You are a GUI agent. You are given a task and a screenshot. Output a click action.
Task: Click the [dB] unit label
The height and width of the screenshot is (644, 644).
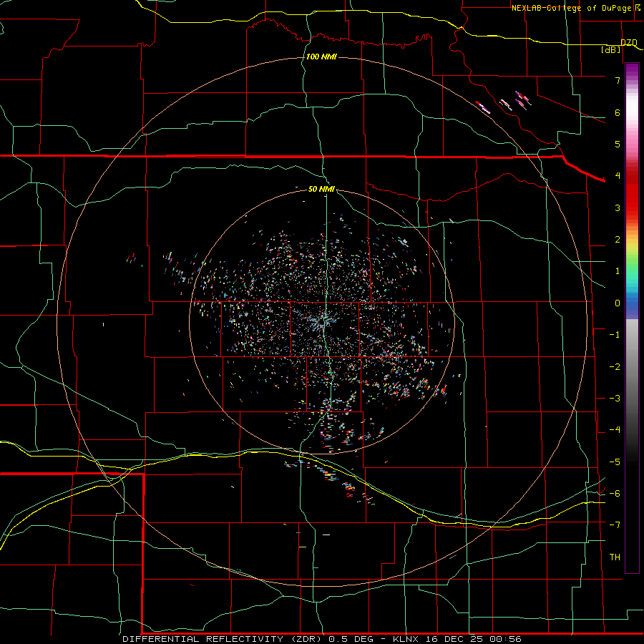[x=611, y=49]
